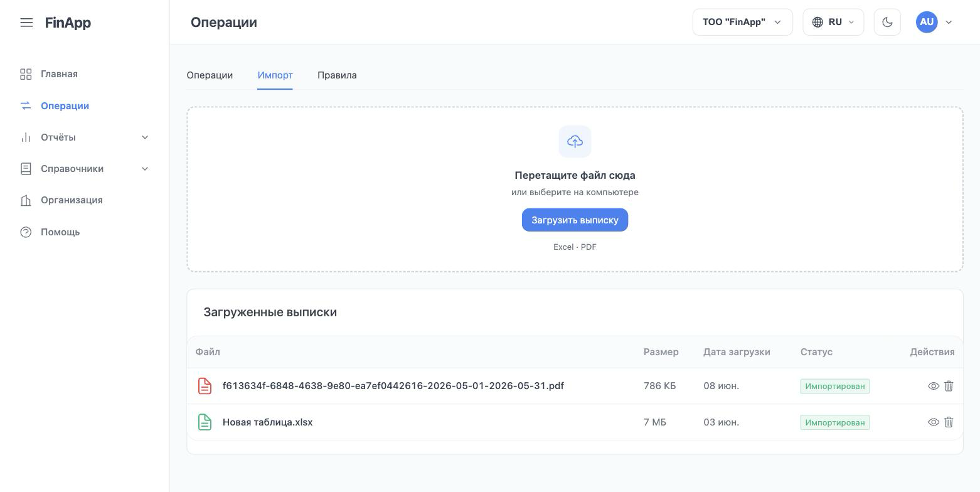This screenshot has width=980, height=492.
Task: Click the Загрузить выписку button
Action: tap(575, 220)
